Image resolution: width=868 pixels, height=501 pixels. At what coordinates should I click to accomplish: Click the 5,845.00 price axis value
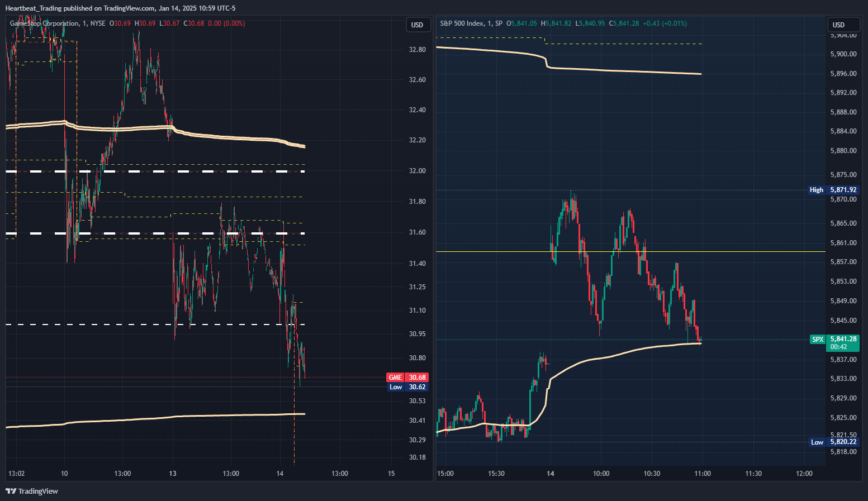[x=843, y=321]
